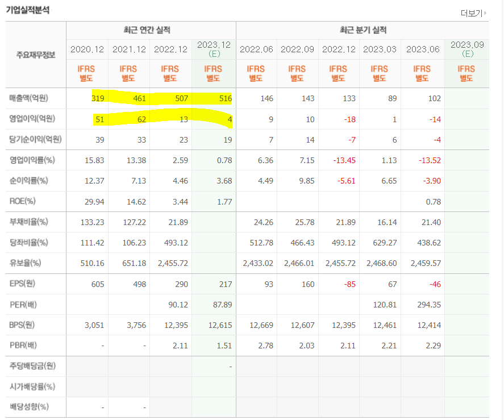Click the 주당배당금(원) row label
504x420 pixels.
click(x=32, y=366)
